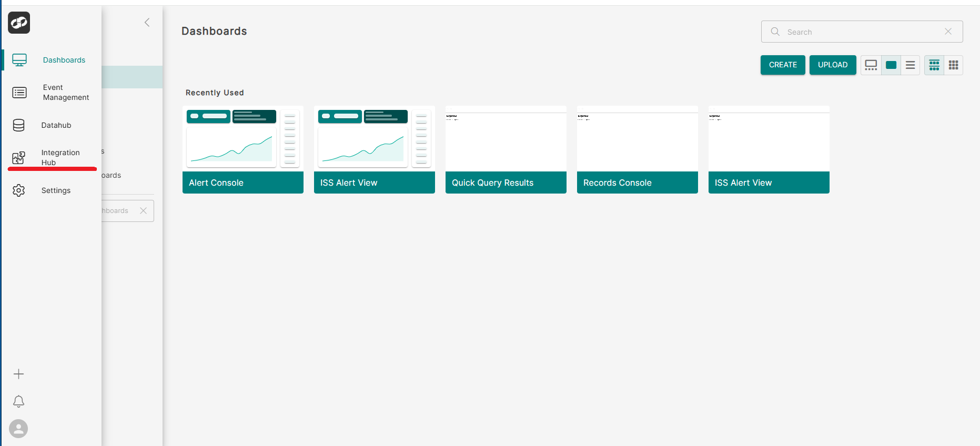
Task: Click the app logo at top left
Action: (x=19, y=23)
